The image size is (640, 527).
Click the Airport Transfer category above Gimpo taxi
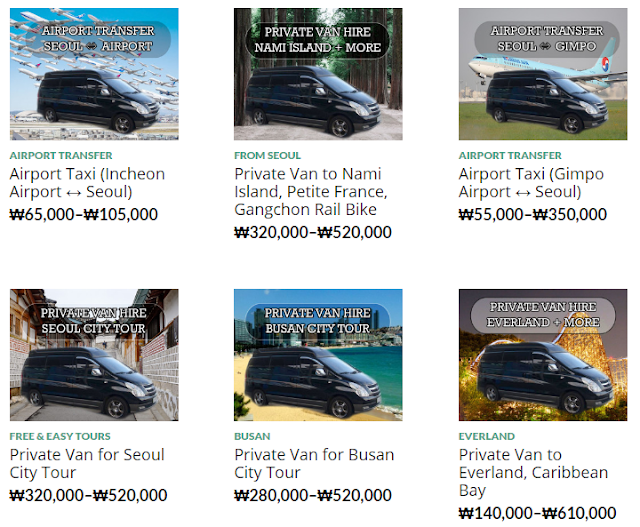(x=510, y=156)
